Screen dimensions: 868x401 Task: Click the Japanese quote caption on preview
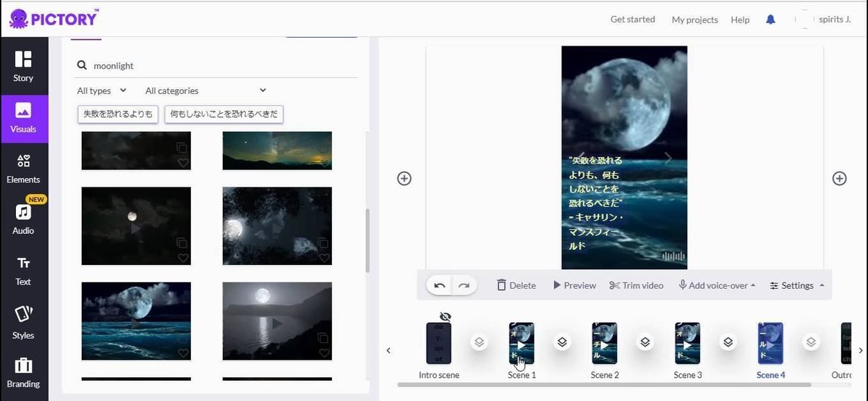pos(596,203)
